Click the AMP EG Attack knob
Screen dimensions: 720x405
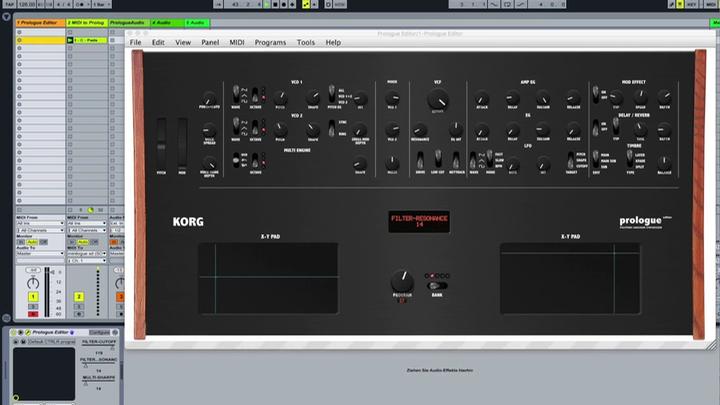(482, 98)
